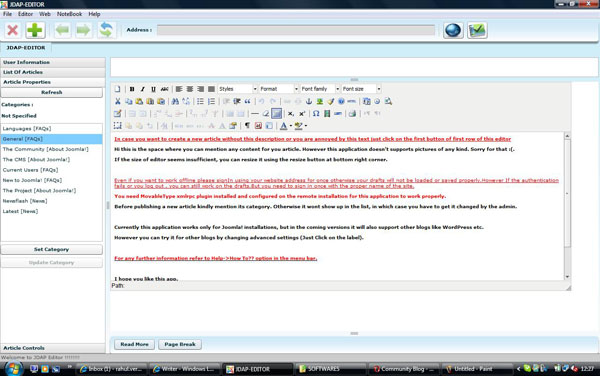Preview the article with magnifier page icon

pos(388,101)
